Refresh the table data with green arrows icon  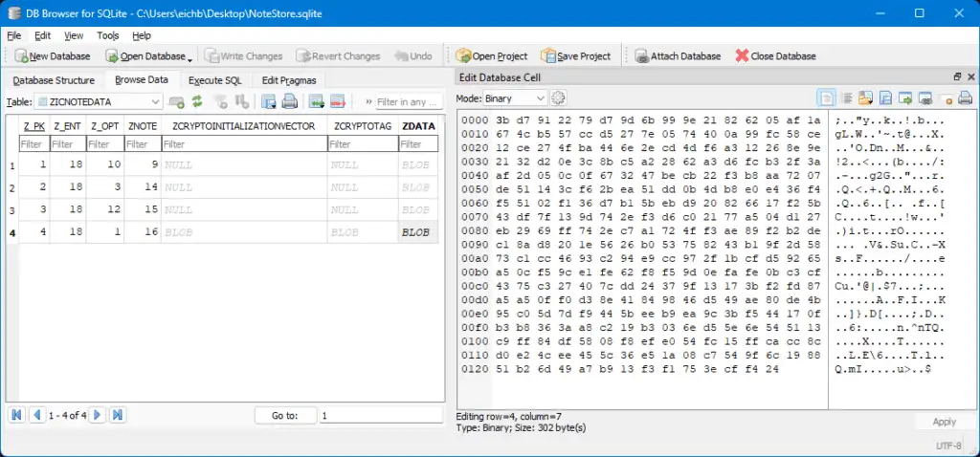pos(197,101)
